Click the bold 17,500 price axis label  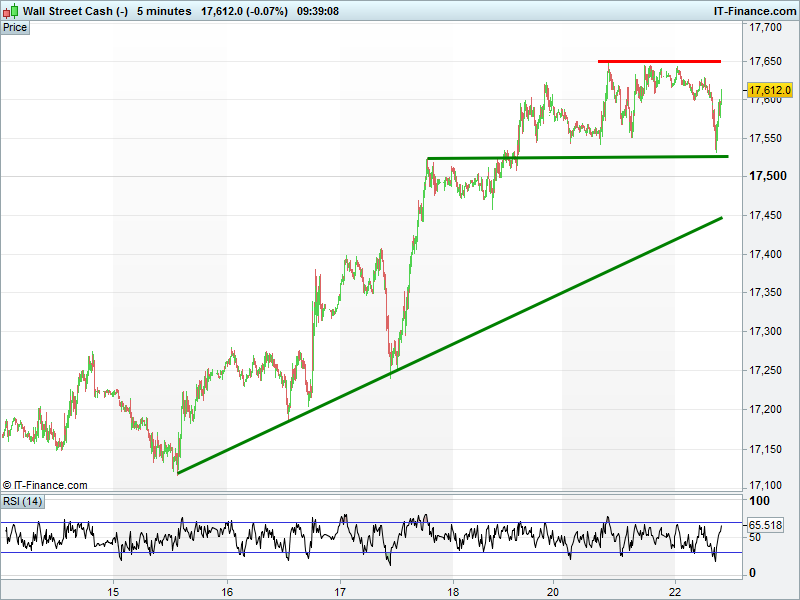coord(768,176)
